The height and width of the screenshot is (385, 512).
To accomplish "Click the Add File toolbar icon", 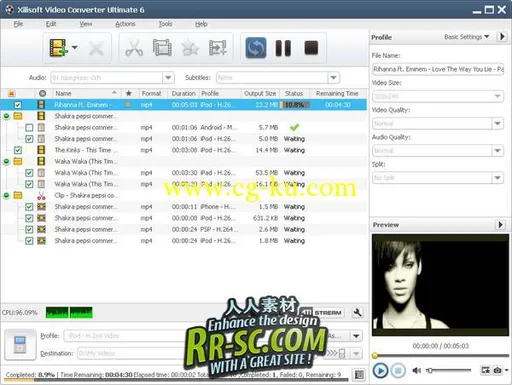I will 58,48.
